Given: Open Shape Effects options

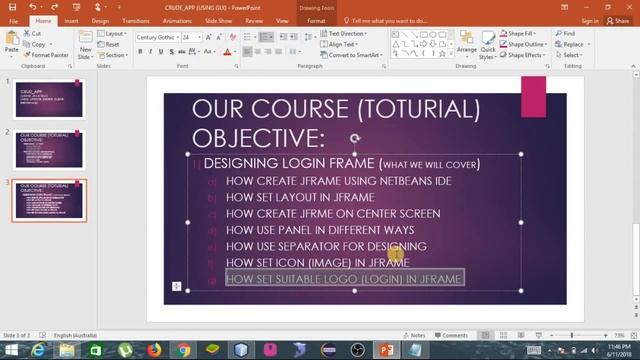Looking at the screenshot, I should pos(523,55).
